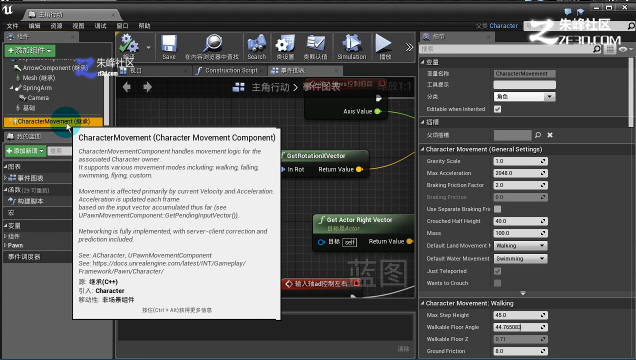
Task: Click the Unreal Engine logo icon
Action: (x=7, y=9)
